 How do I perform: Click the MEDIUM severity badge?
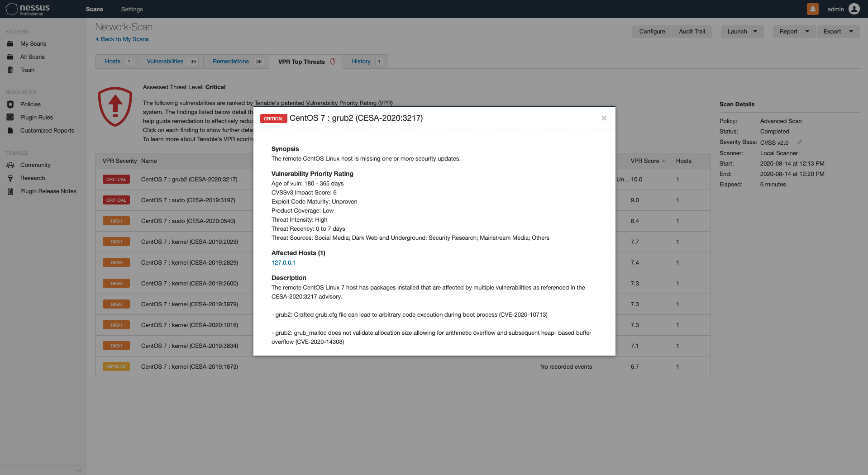point(116,367)
